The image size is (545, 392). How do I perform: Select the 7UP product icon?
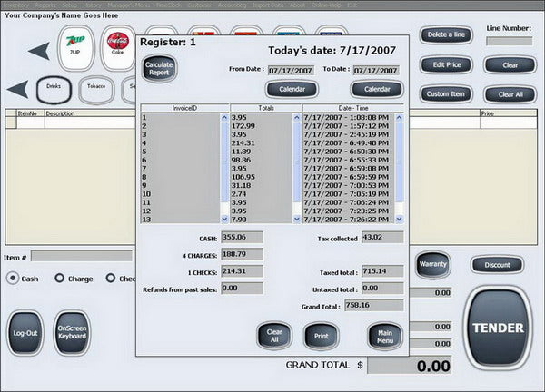tap(75, 48)
